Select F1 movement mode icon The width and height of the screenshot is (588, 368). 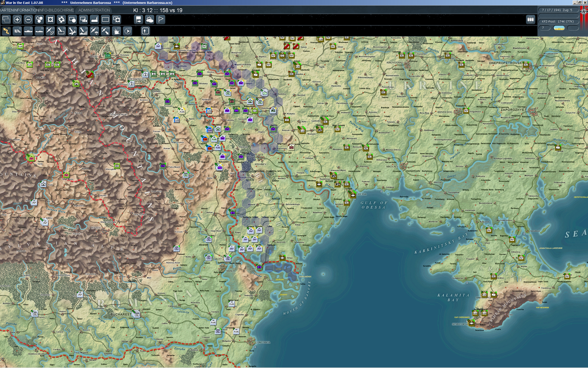(x=6, y=31)
